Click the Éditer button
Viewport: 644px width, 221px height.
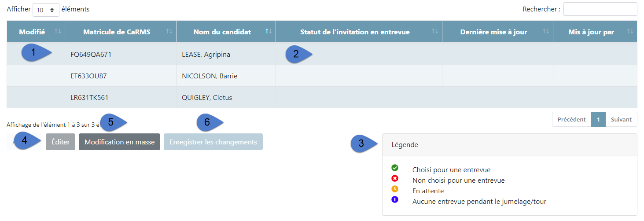coord(61,142)
